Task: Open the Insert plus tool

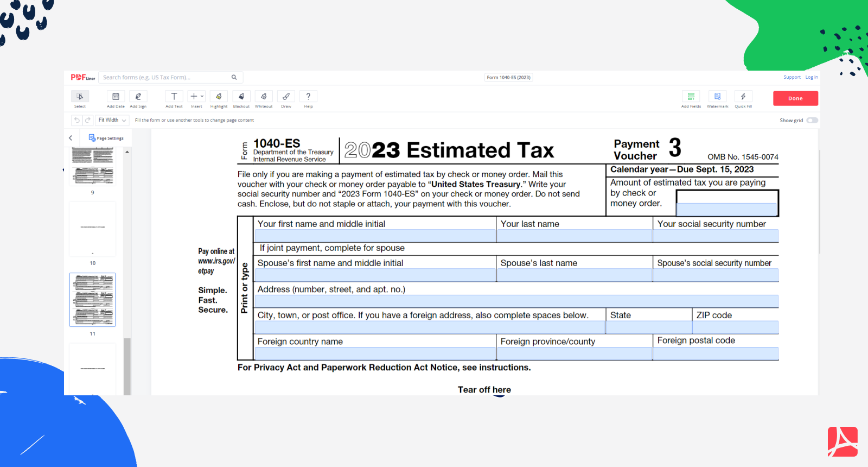Action: 196,97
